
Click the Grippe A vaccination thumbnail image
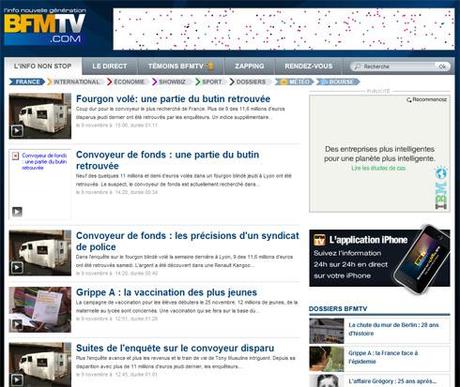(40, 310)
